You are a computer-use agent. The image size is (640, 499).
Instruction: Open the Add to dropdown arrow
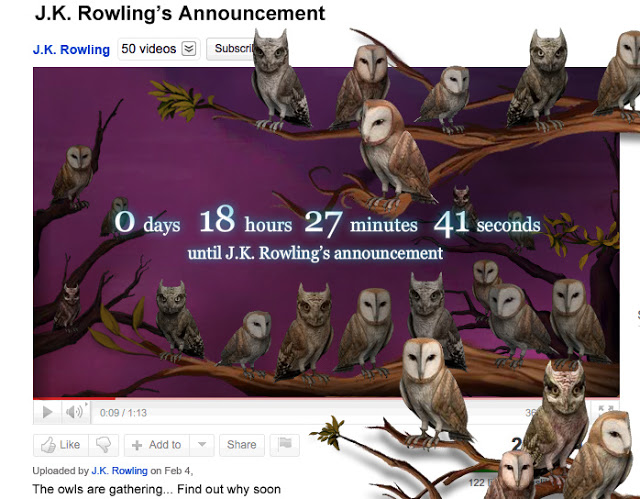coord(202,445)
